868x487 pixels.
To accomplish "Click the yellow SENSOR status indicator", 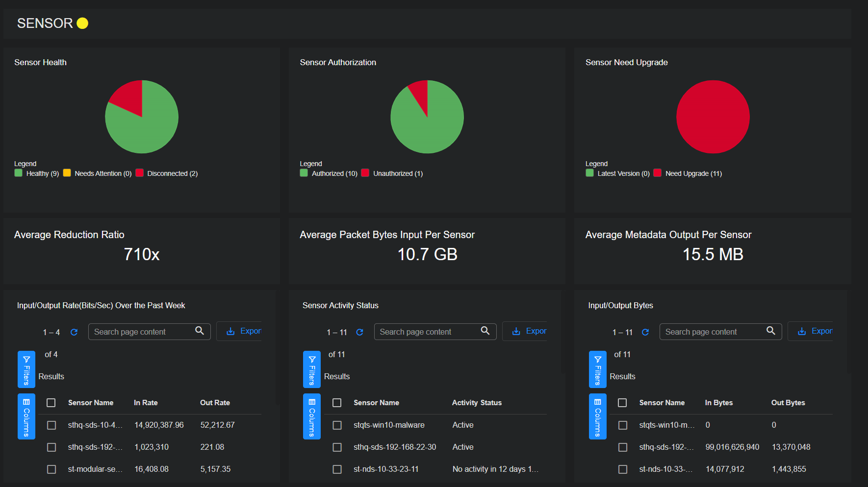I will point(82,24).
